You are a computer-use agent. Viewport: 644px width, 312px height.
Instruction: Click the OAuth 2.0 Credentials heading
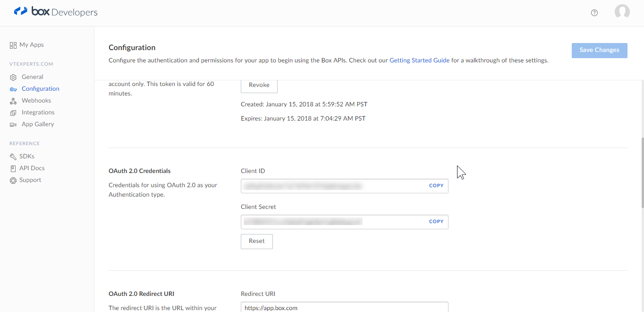(x=140, y=171)
